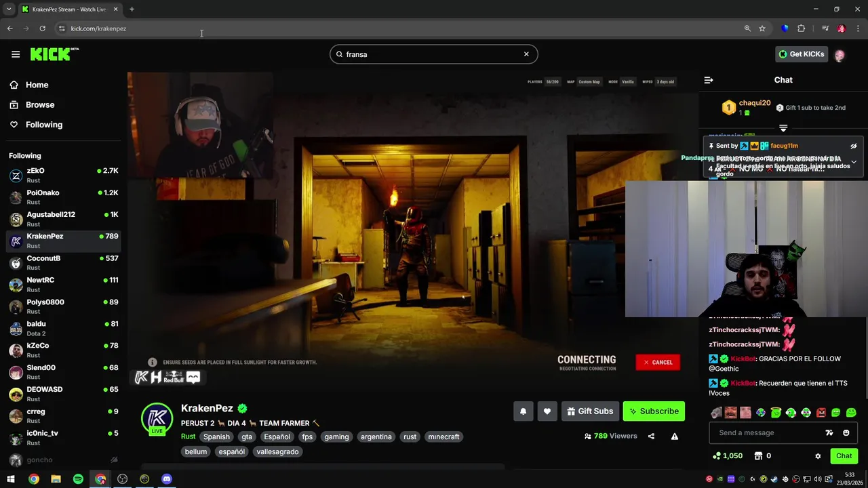Collapse the chat panel with arrow icon
Viewport: 868px width, 488px height.
click(709, 80)
